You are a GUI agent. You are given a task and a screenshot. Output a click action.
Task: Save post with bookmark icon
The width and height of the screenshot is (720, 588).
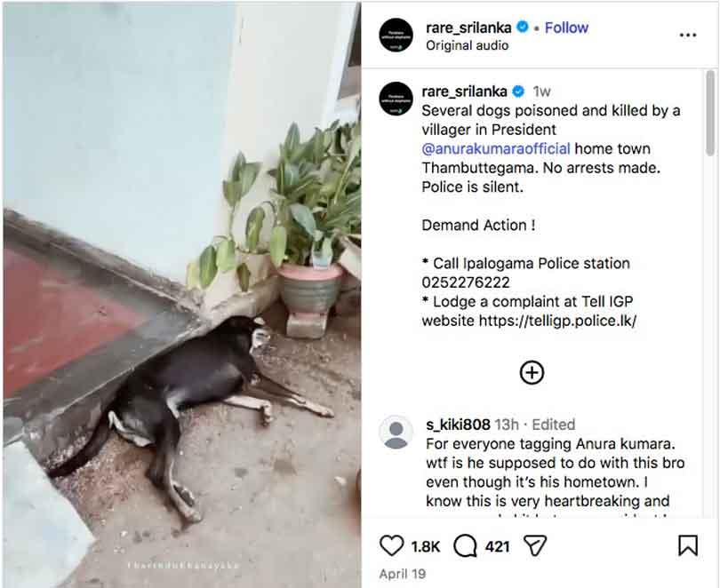pyautogui.click(x=688, y=545)
